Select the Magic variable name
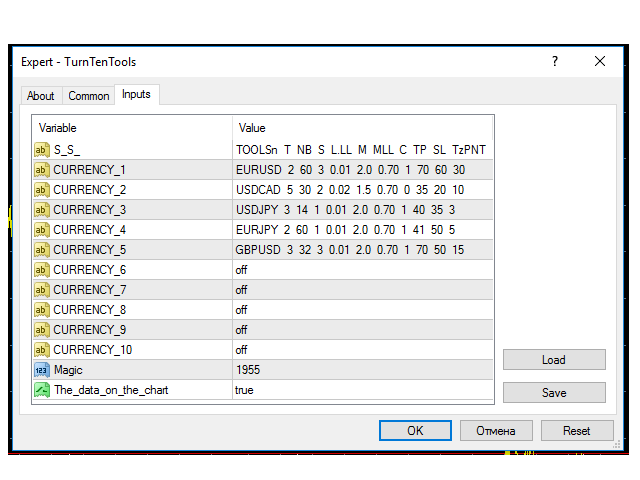The image size is (640, 480). (68, 370)
